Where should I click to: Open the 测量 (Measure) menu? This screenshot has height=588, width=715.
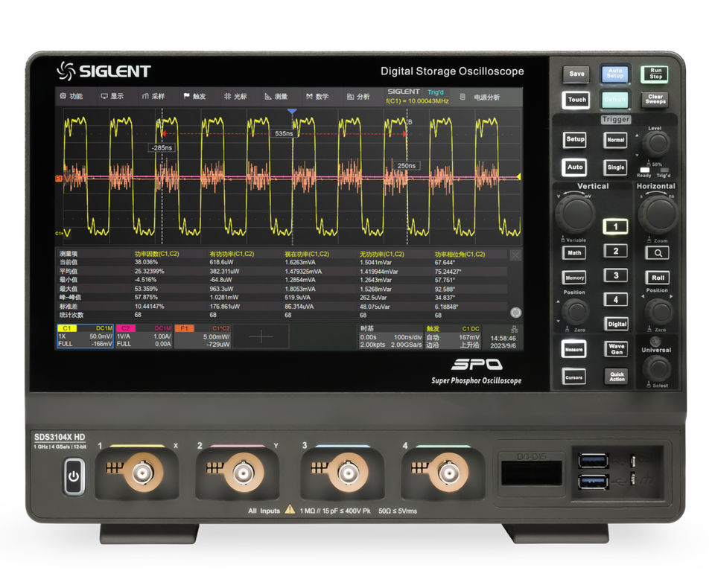point(276,96)
